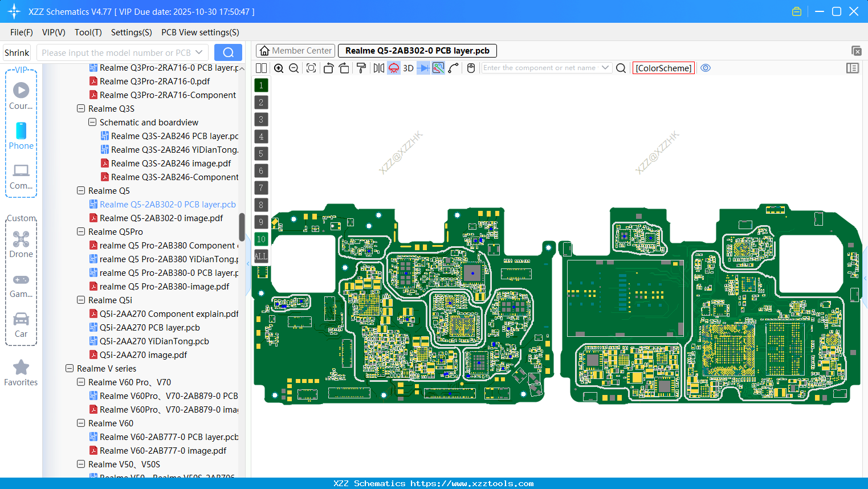
Task: Click the XZZ Schematics app logo
Action: tap(14, 11)
